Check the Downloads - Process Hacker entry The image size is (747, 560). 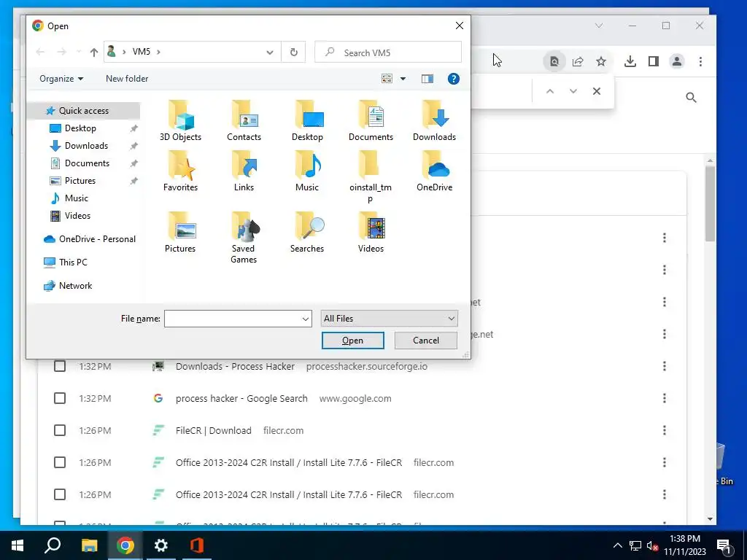(60, 366)
